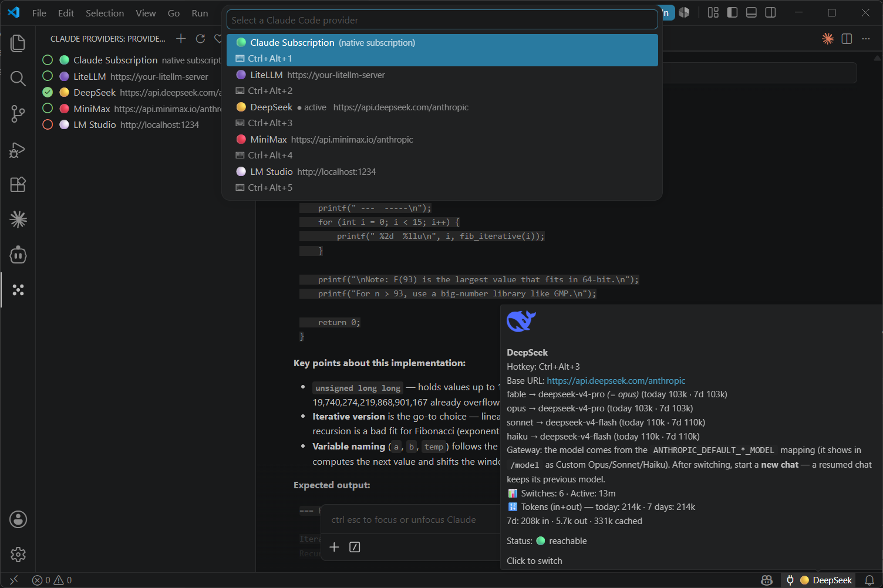
Task: Click the green Claude Subscription color dot in sidebar
Action: click(x=65, y=60)
